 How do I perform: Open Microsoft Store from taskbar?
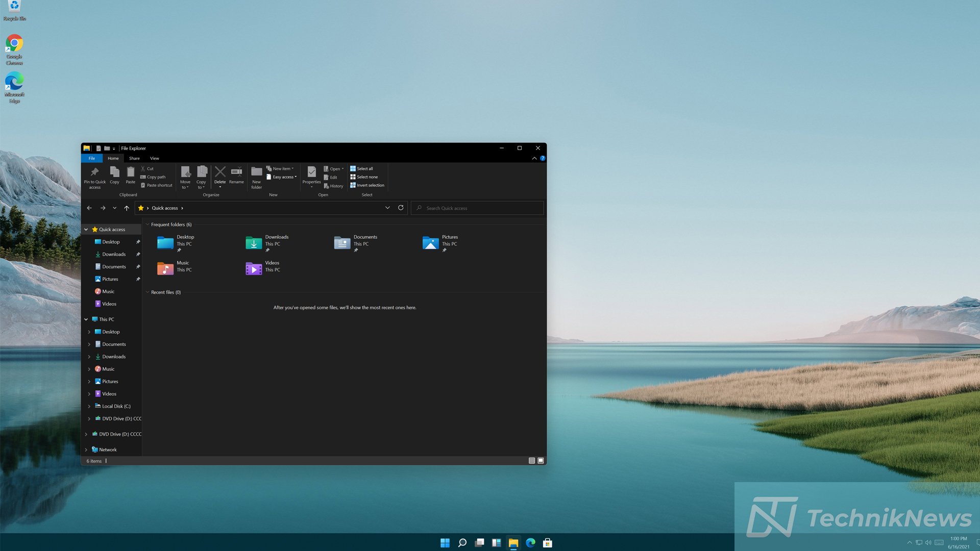(x=548, y=543)
